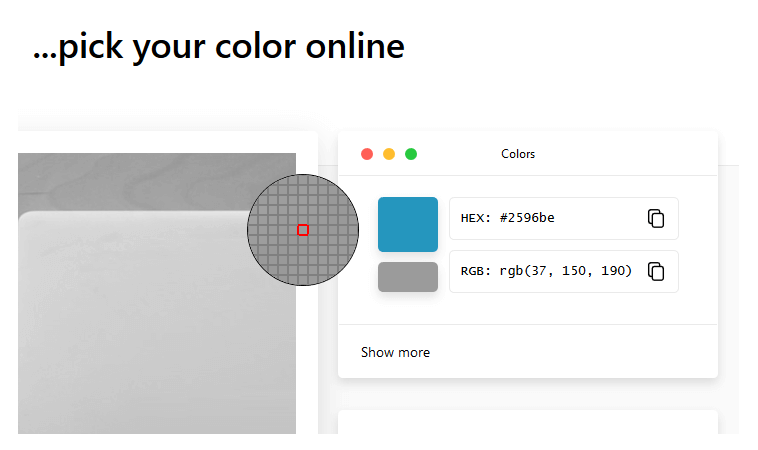The width and height of the screenshot is (758, 450).
Task: Click the empty card below Colors panel
Action: tap(528, 422)
